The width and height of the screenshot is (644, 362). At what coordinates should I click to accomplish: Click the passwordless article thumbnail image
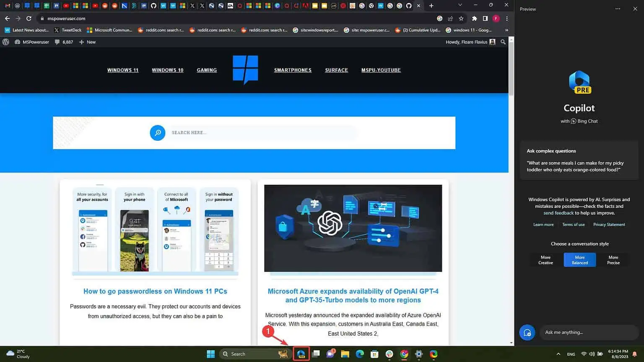155,230
